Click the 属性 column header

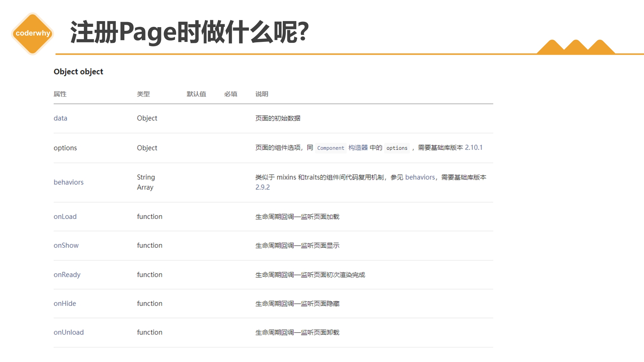tap(60, 94)
